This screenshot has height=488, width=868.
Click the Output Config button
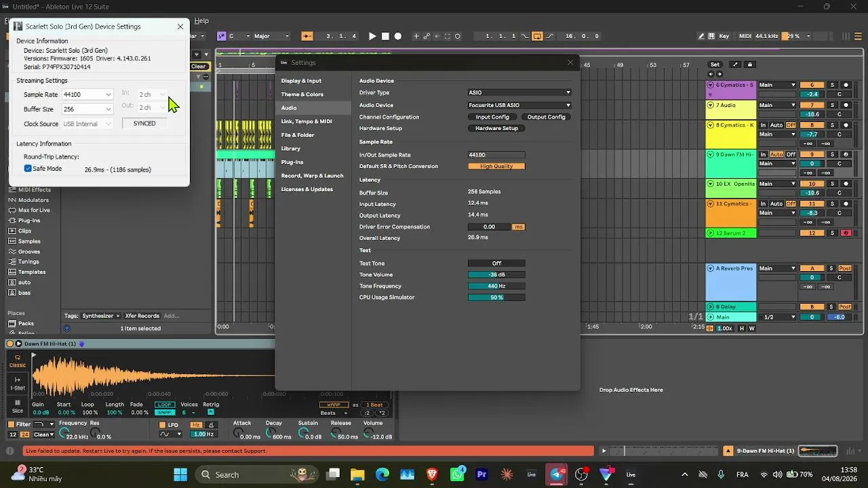(546, 117)
